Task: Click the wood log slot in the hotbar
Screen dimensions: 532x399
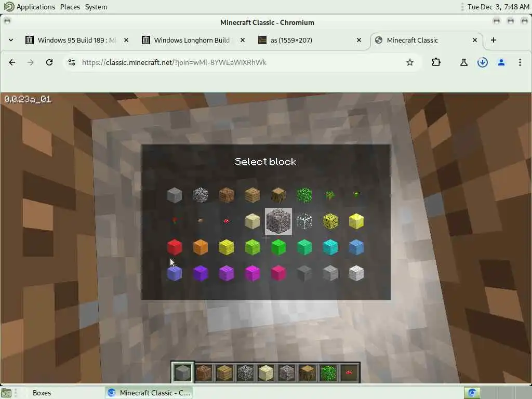Action: pos(308,372)
